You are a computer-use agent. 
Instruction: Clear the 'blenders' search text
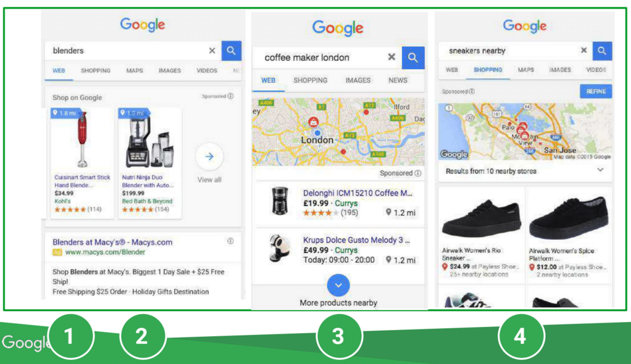[x=212, y=51]
